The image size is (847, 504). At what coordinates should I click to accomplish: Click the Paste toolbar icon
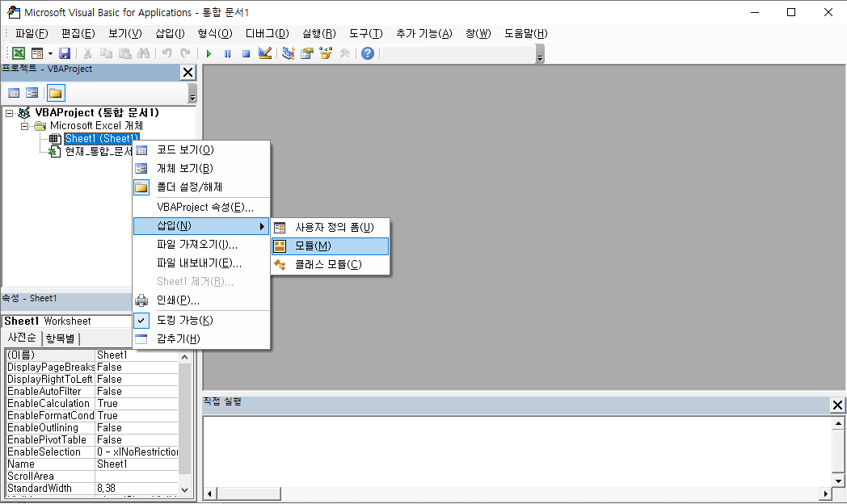point(124,53)
